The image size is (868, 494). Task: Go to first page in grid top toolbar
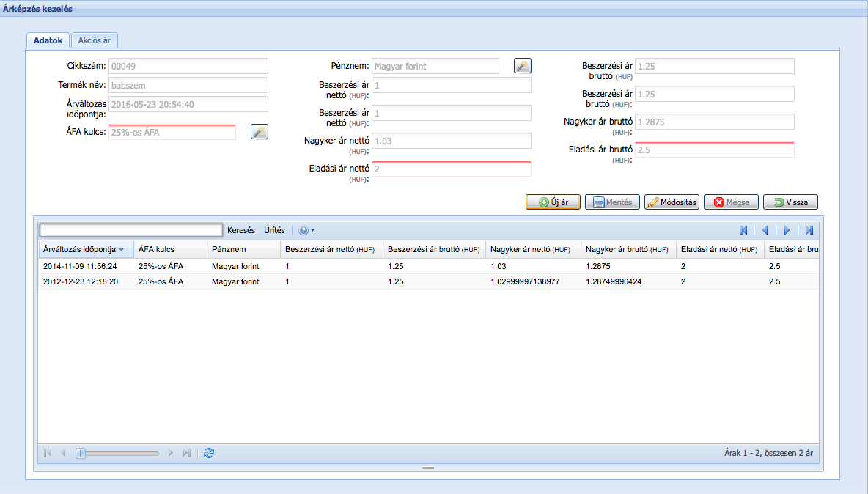[743, 230]
